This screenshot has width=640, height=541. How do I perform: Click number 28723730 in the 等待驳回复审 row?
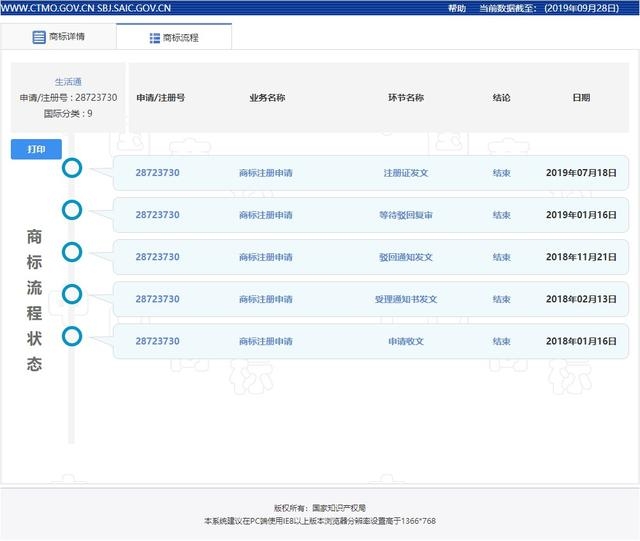pos(158,215)
